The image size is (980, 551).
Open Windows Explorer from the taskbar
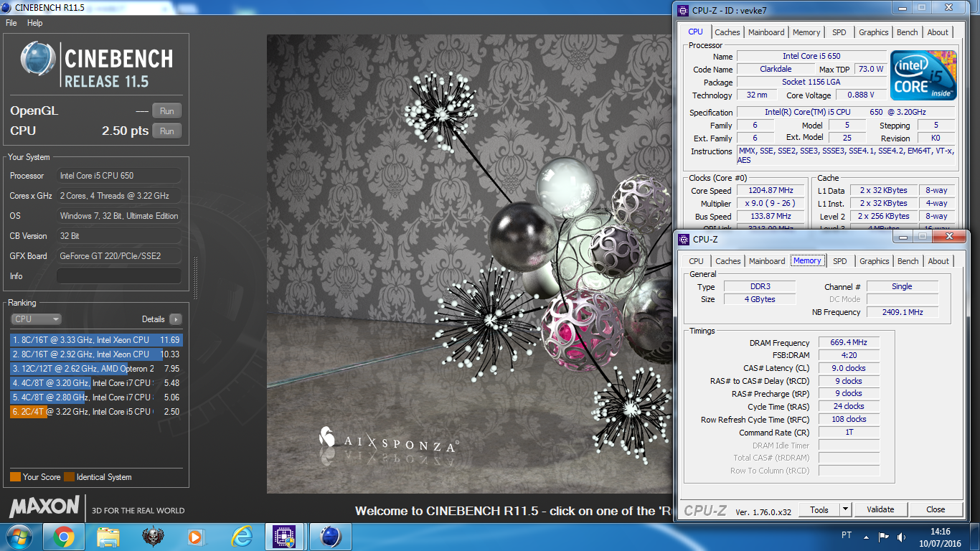108,537
